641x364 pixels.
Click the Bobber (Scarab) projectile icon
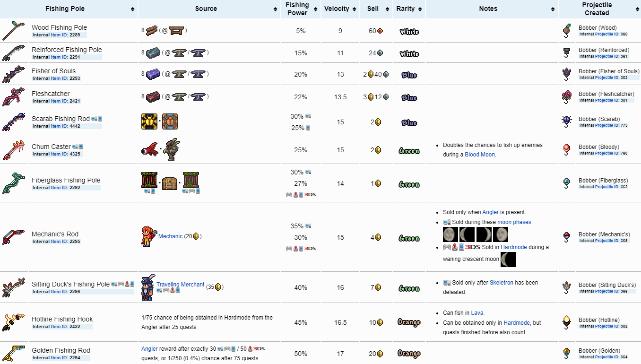click(x=566, y=121)
